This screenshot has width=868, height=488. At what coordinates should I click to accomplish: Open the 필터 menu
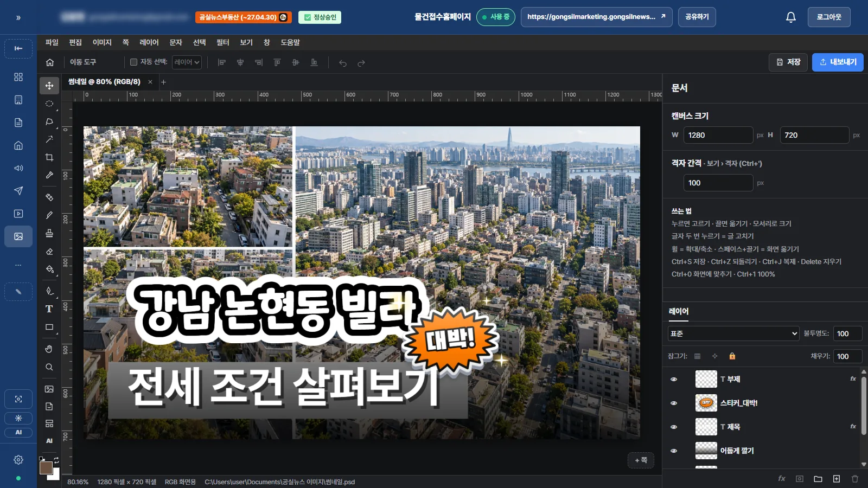pos(223,42)
